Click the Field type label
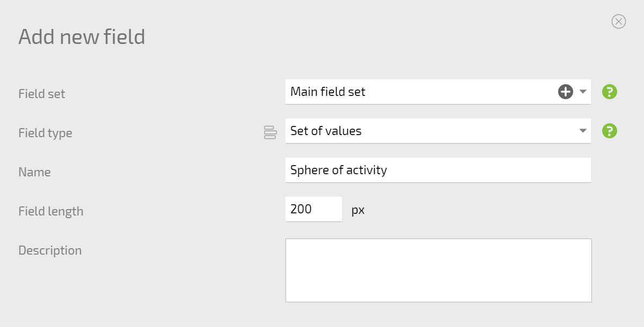The image size is (644, 327). click(45, 133)
